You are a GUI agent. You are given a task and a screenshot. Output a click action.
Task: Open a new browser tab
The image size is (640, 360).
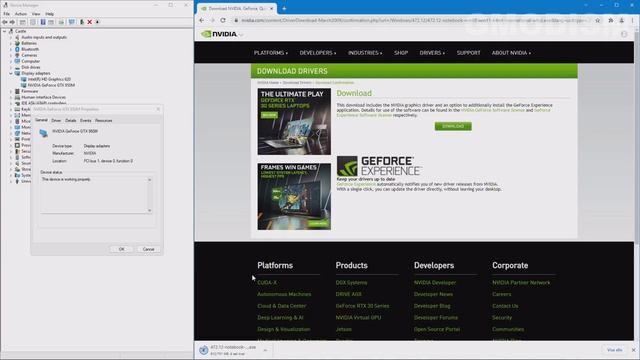click(284, 8)
